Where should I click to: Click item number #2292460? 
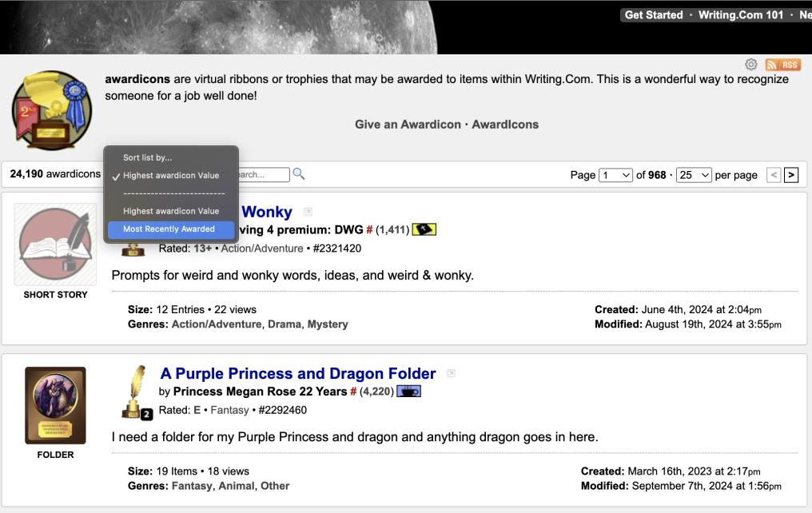pyautogui.click(x=282, y=410)
